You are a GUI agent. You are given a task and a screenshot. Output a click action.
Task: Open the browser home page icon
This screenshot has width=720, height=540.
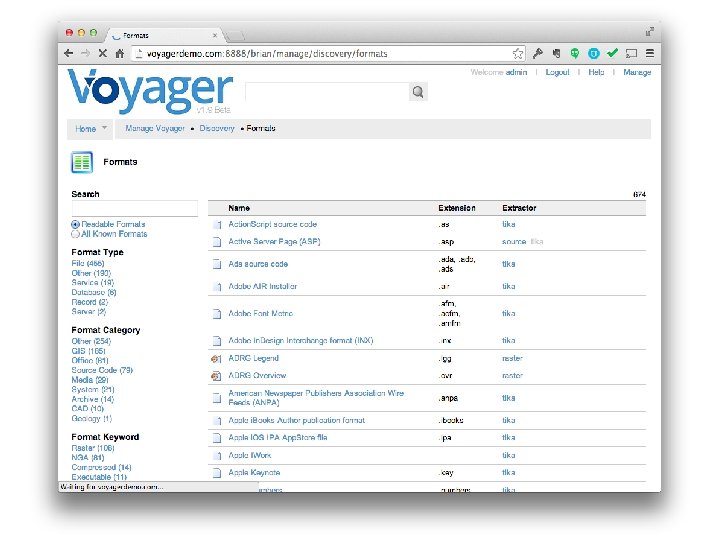click(x=120, y=53)
